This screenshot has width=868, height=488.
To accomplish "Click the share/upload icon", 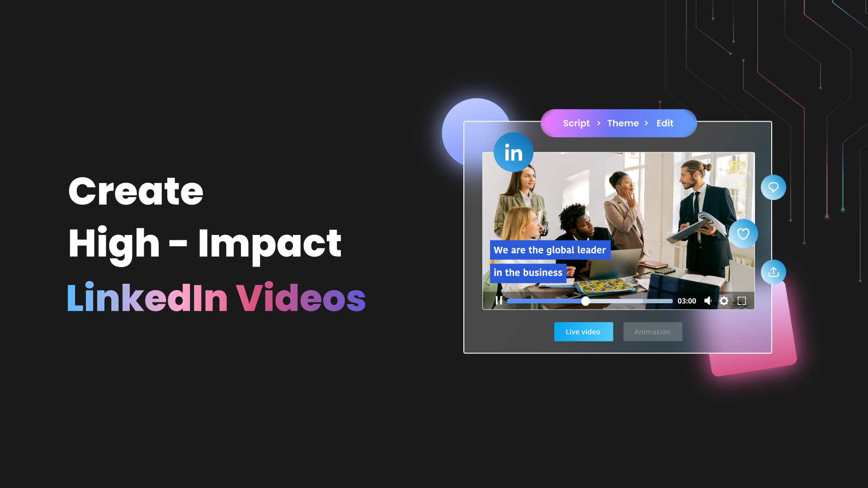I will (x=773, y=272).
